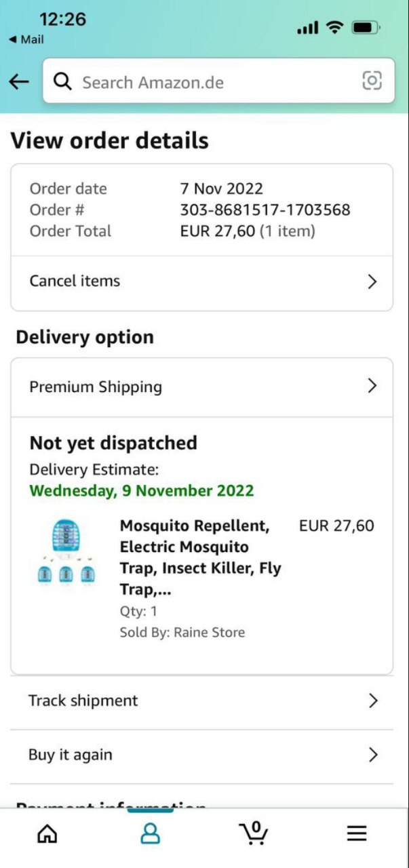This screenshot has height=868, width=409.
Task: Expand Premium Shipping chevron
Action: (x=372, y=387)
